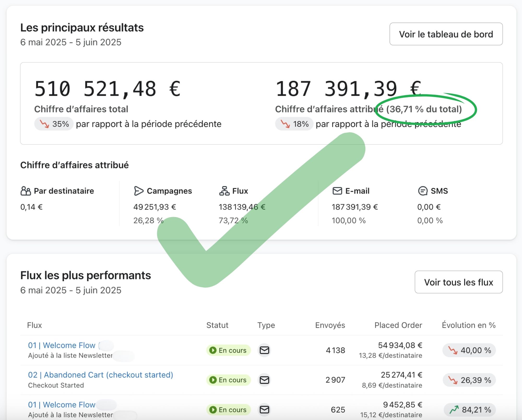Open the first 01 | Welcome Flow link
Screen dimensions: 522x420
(x=62, y=345)
